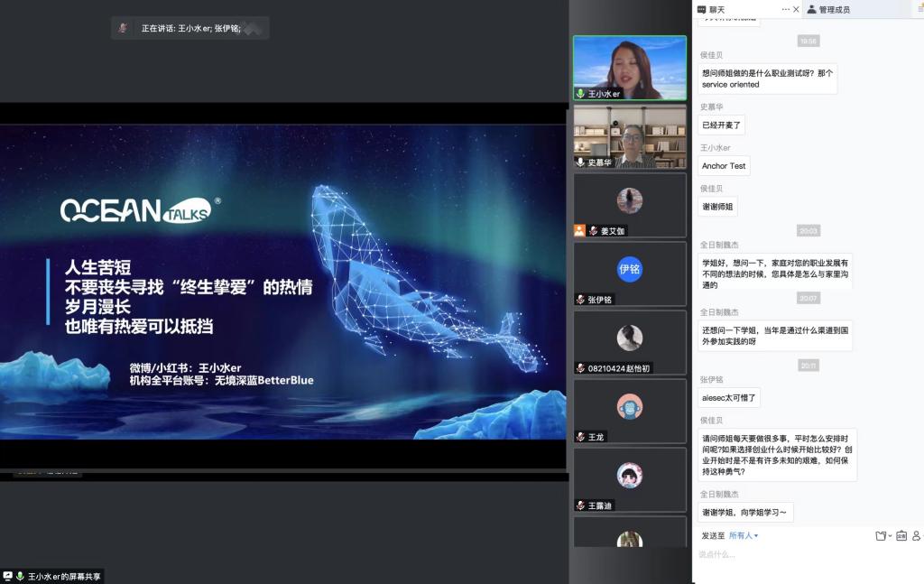
Task: Click the screen share icon at bottom left
Action: point(7,576)
